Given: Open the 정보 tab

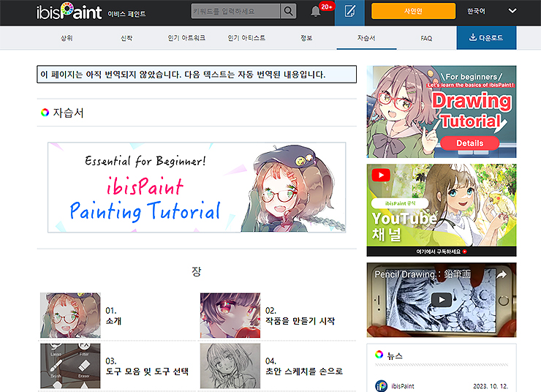Looking at the screenshot, I should point(306,38).
